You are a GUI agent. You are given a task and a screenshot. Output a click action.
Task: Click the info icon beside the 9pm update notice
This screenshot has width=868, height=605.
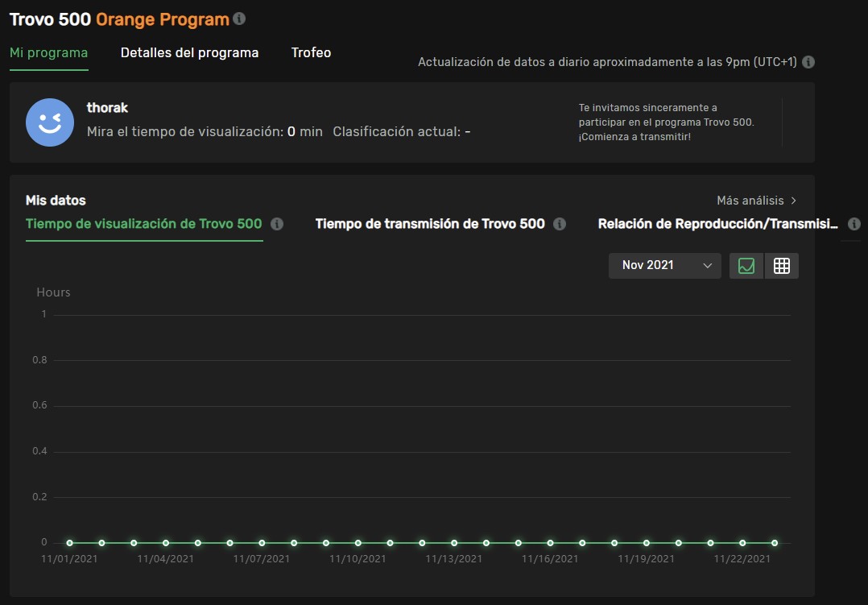[x=808, y=61]
